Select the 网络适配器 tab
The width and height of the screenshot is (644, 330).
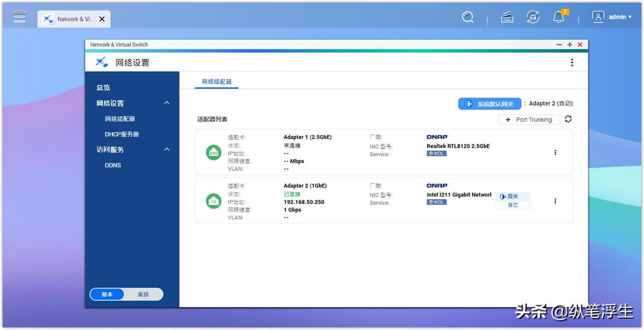tap(217, 82)
